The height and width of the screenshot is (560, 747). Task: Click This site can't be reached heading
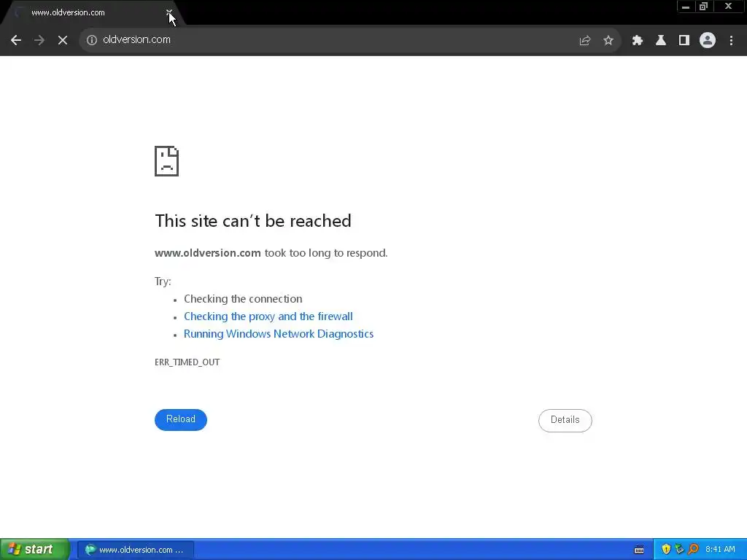point(253,221)
